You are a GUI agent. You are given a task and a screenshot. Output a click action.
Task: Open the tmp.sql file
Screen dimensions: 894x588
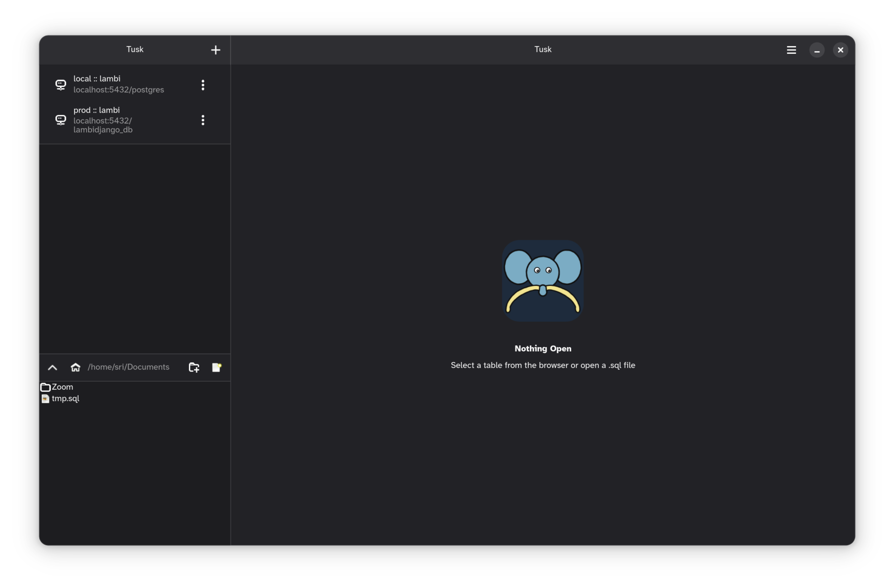pos(65,399)
